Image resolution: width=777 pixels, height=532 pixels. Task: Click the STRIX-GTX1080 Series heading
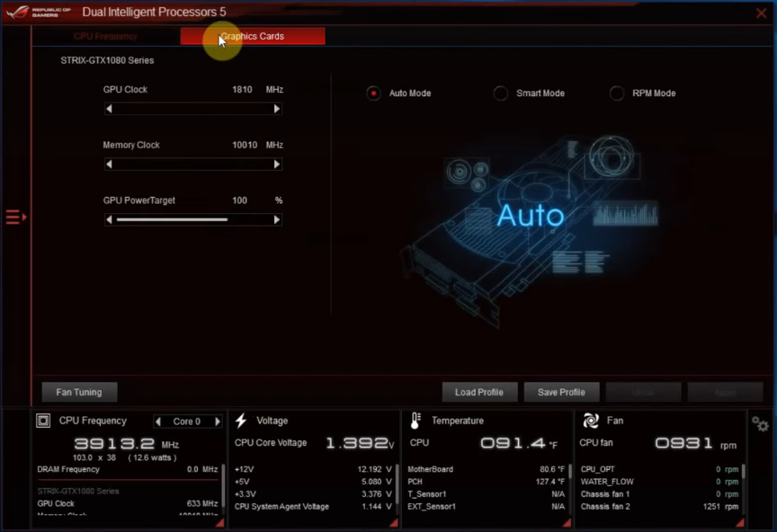pyautogui.click(x=108, y=60)
